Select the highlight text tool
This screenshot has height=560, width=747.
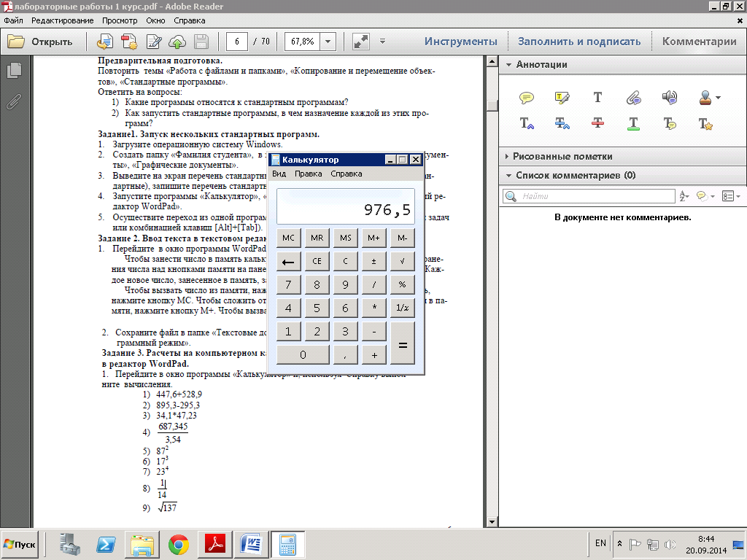tap(562, 98)
